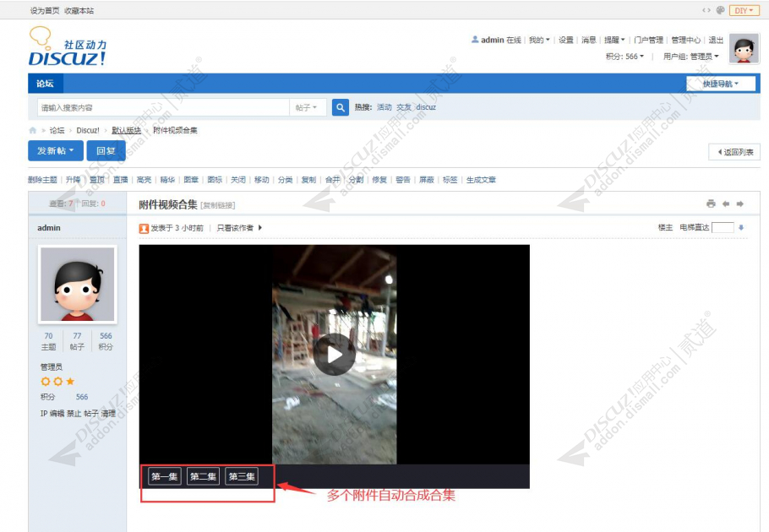The width and height of the screenshot is (769, 532).
Task: Open 设置 in the top menu
Action: coord(566,41)
